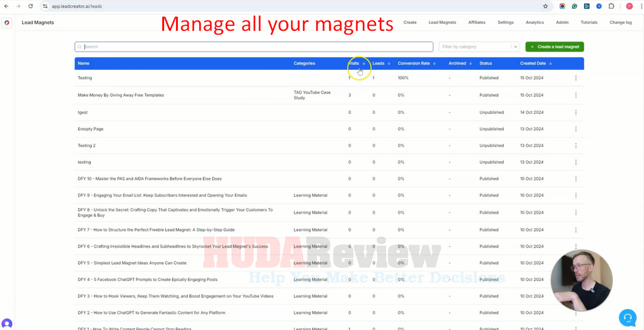Open three-dot menu for Testing row

575,78
